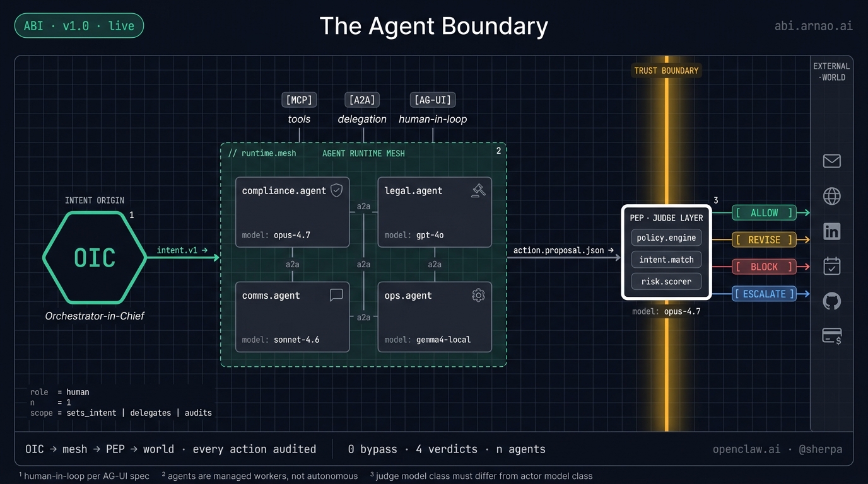
Task: Click the ABI v1.0 live badge
Action: point(79,26)
